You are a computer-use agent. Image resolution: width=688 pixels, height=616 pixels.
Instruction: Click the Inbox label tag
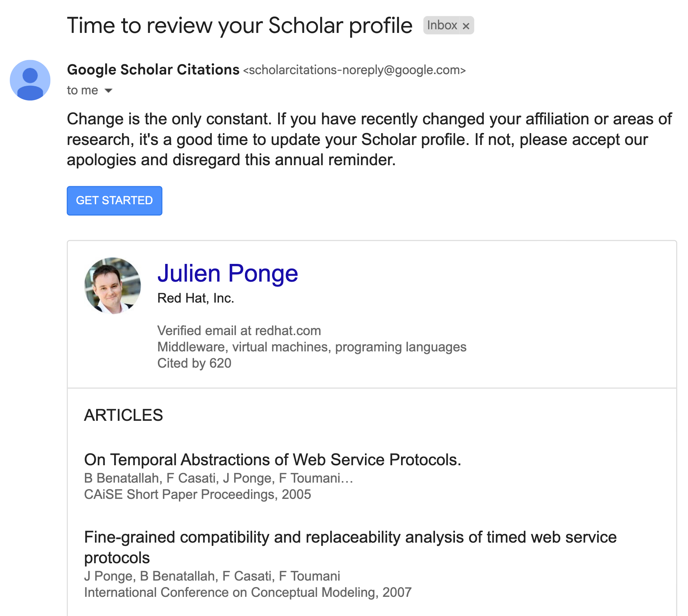point(442,25)
